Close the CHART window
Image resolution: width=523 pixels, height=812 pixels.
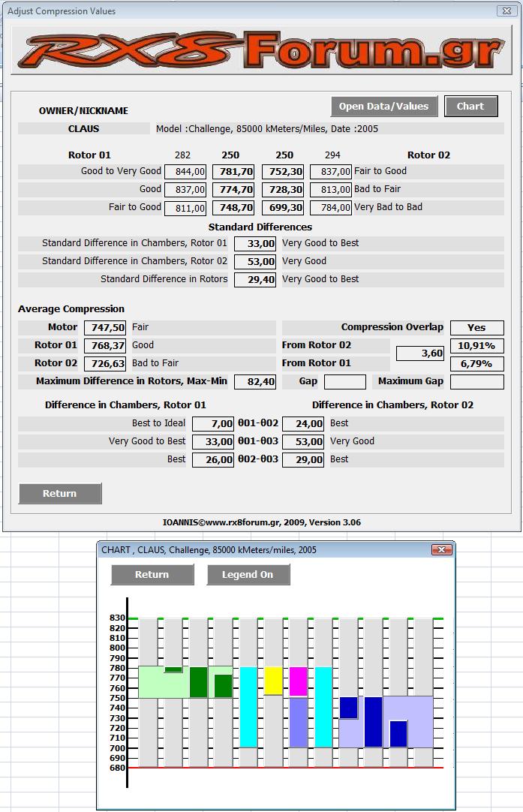point(442,549)
